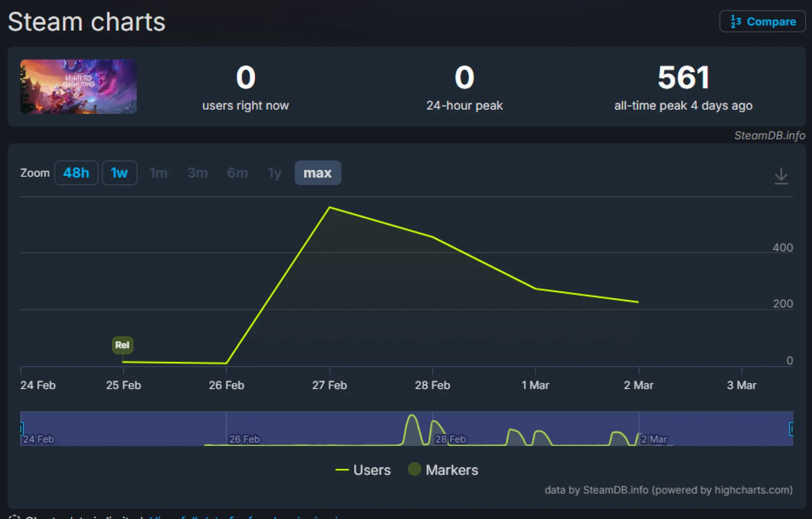Toggle the Users series visibility in legend
Screen dimensions: 812x519
tap(372, 470)
